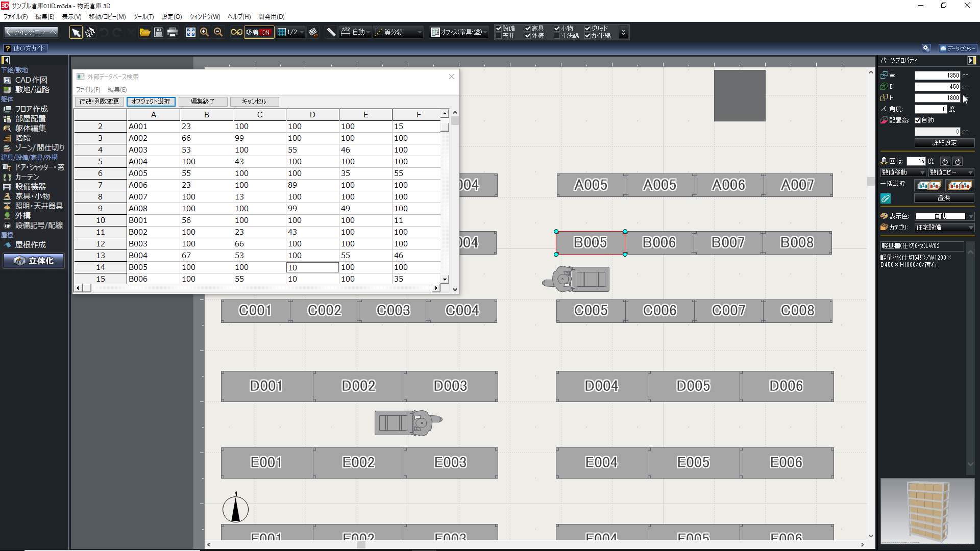Screen dimensions: 980x551
Task: Open the 設定(O) menu
Action: [x=171, y=17]
